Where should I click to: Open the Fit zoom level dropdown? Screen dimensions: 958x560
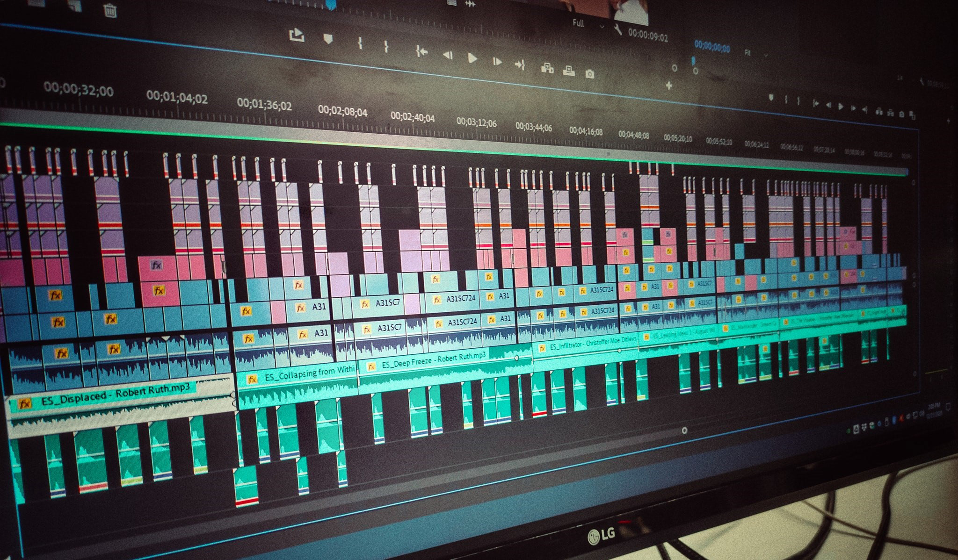pyautogui.click(x=756, y=54)
